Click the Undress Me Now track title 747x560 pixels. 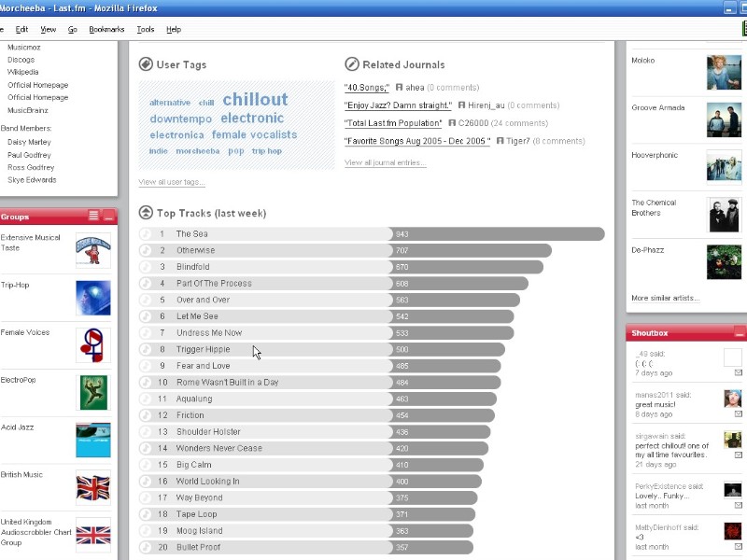209,333
